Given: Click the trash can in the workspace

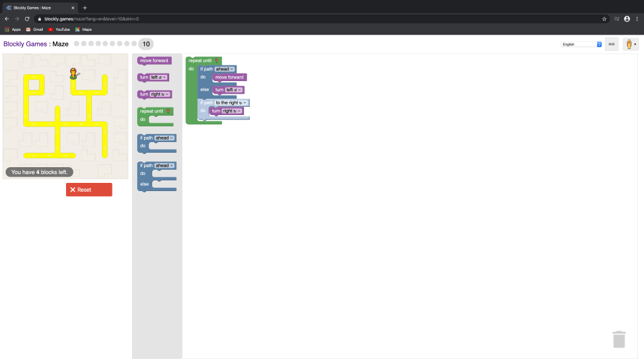Looking at the screenshot, I should click(x=619, y=339).
